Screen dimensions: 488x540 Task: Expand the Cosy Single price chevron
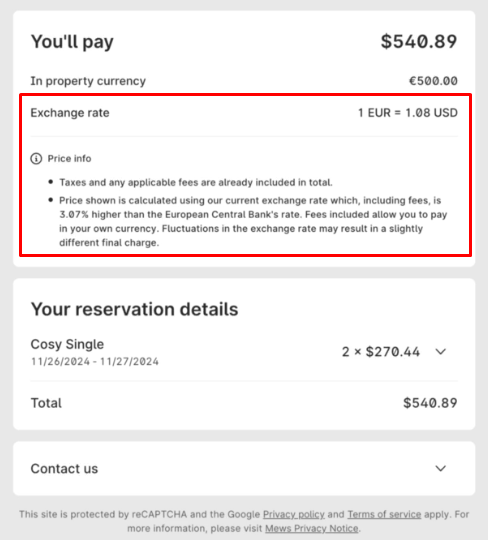coord(440,352)
